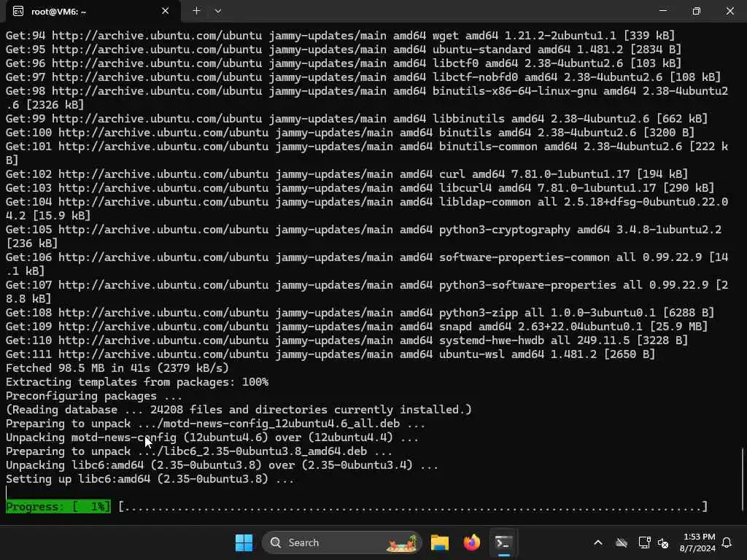The height and width of the screenshot is (560, 747).
Task: Click the terminal icon in the tab title
Action: (x=18, y=11)
